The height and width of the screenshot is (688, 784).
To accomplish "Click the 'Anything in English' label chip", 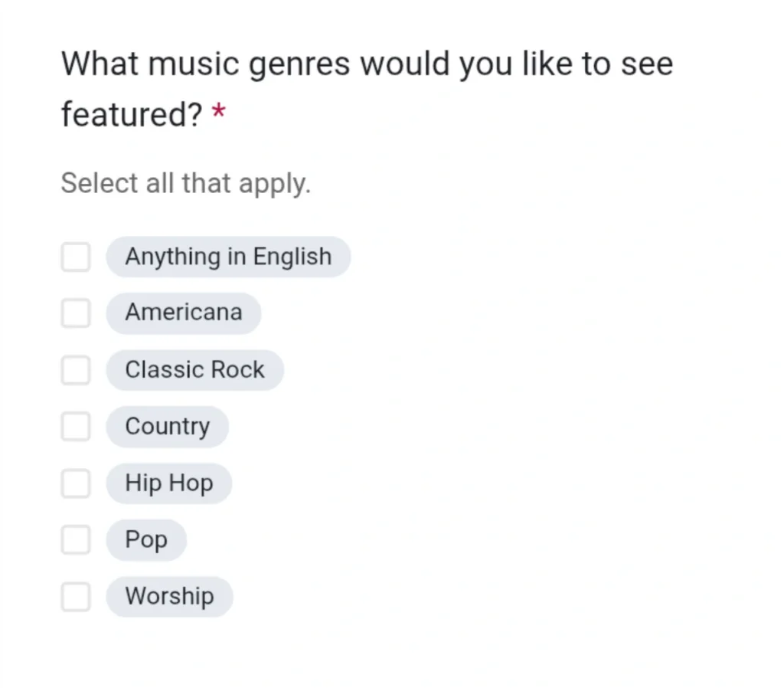I will [228, 257].
